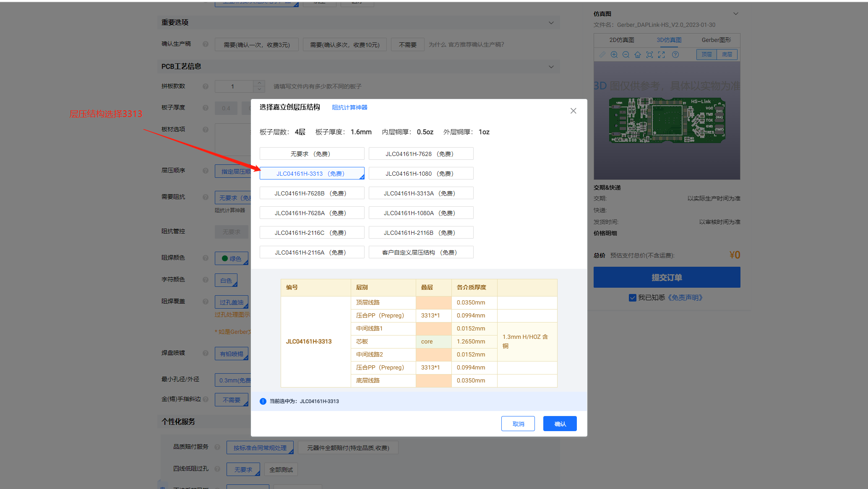Click the ruler measure icon
The image size is (868, 489).
click(602, 55)
